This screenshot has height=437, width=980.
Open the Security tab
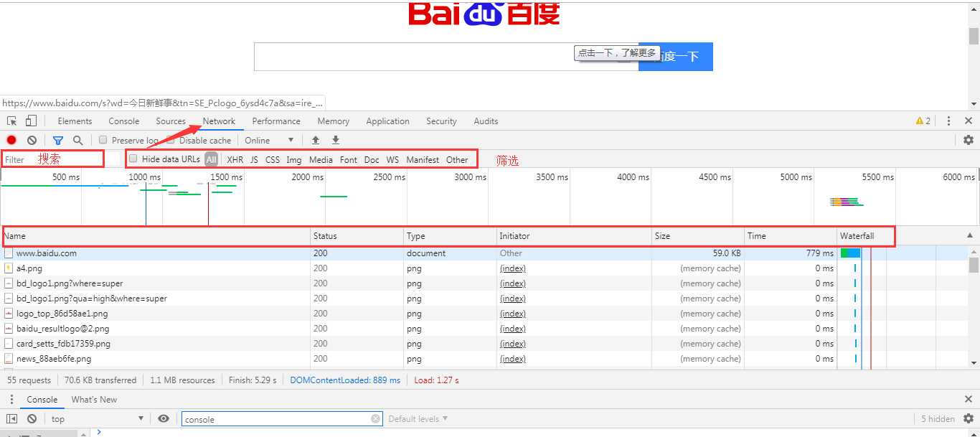click(x=441, y=121)
